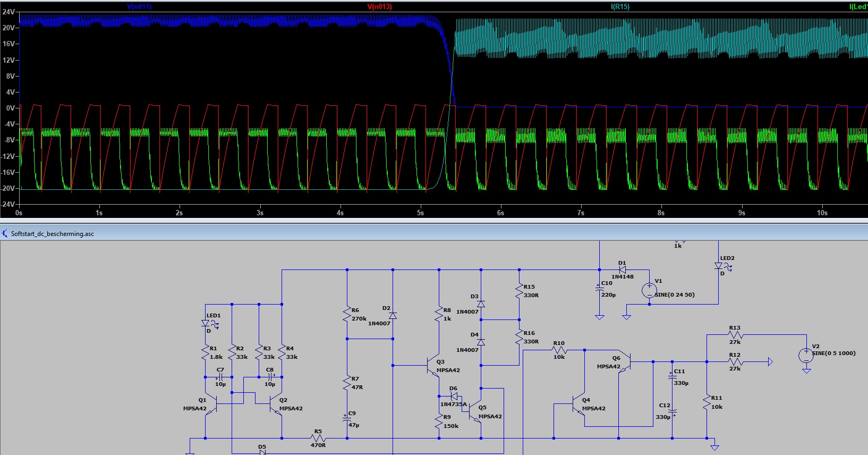Click the 0V label on vertical axis
The height and width of the screenshot is (455, 868).
click(x=11, y=108)
